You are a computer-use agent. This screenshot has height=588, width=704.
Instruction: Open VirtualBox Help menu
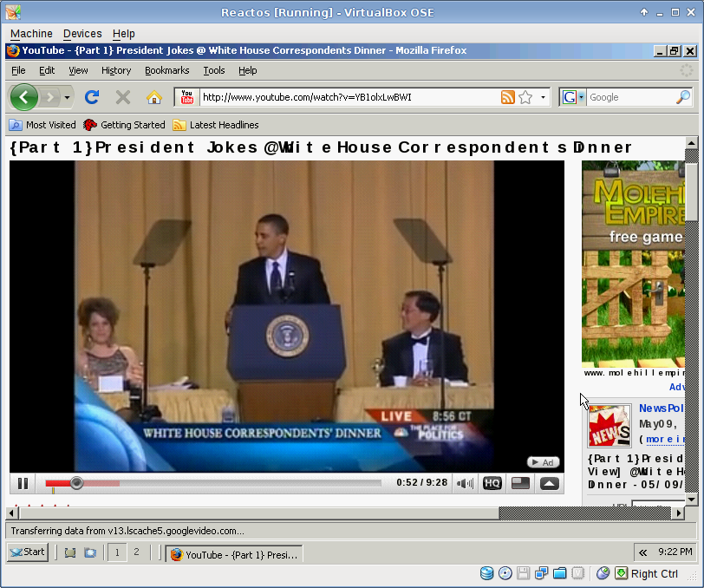(x=123, y=34)
